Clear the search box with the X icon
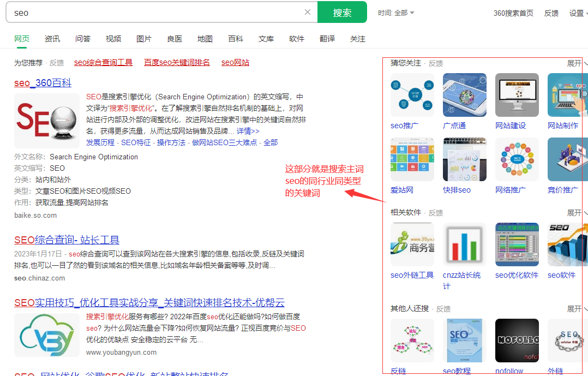 click(x=308, y=13)
